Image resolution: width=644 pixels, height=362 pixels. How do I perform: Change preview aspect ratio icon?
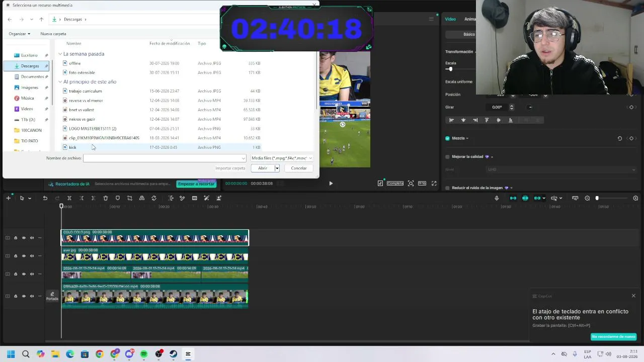[x=422, y=184]
